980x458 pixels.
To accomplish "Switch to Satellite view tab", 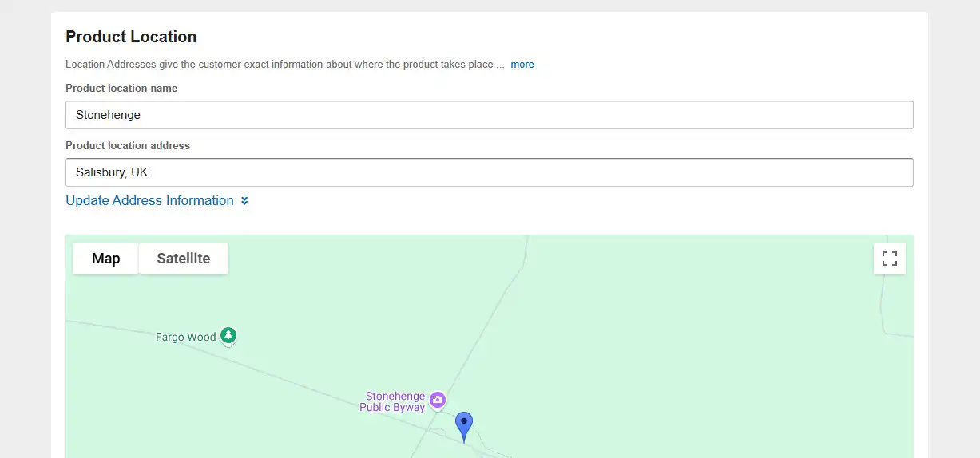I will pos(184,259).
